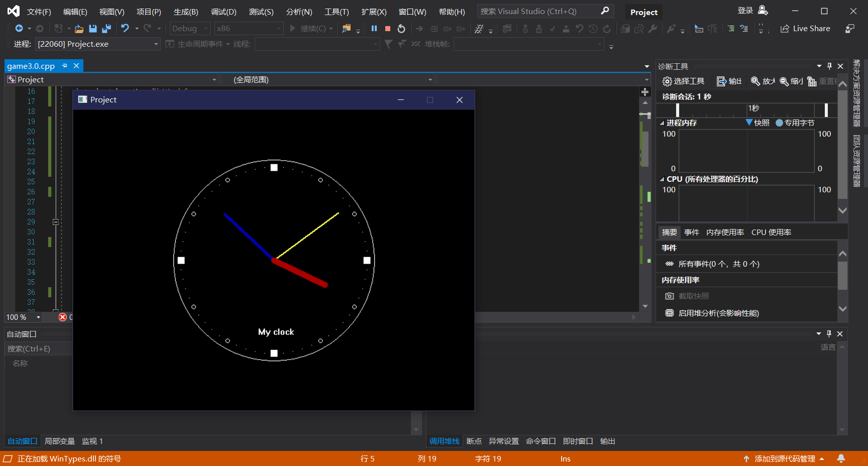The image size is (868, 466).
Task: Open the Select Tools gear in Diagnostic Tools
Action: coord(683,81)
